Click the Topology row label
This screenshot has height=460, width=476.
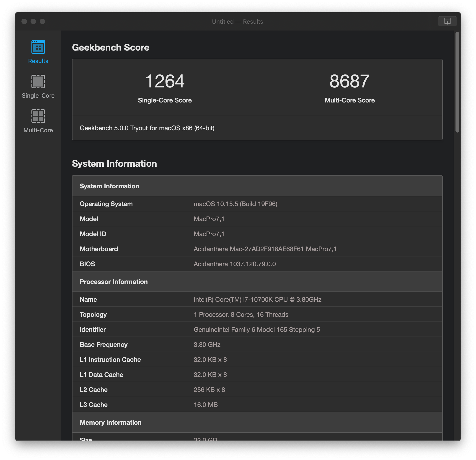point(93,314)
